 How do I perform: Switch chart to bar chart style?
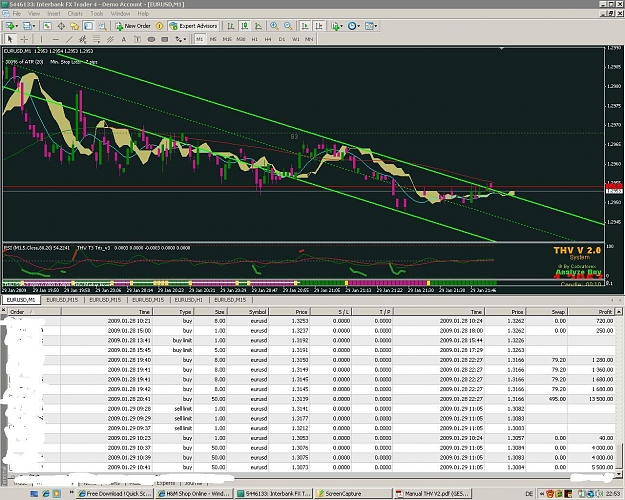tap(231, 26)
